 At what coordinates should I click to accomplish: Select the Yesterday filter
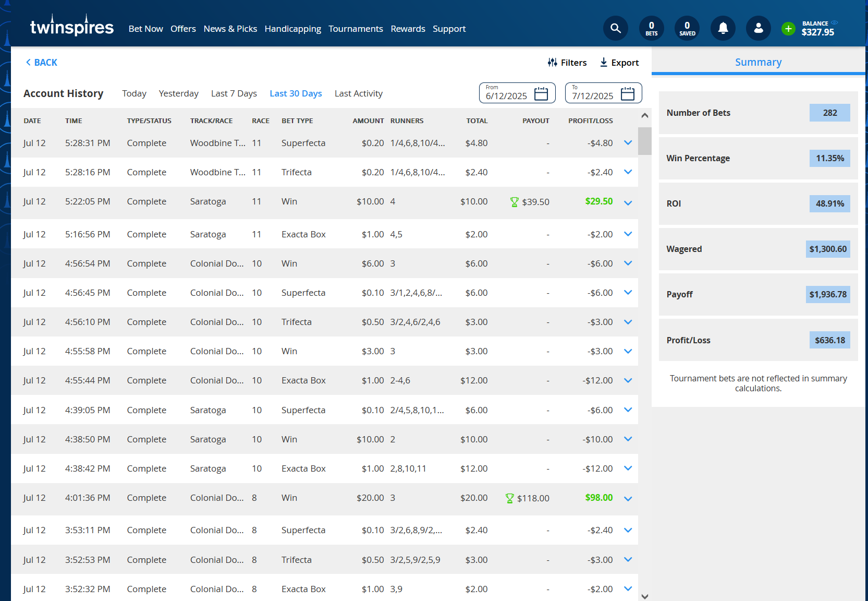tap(179, 93)
